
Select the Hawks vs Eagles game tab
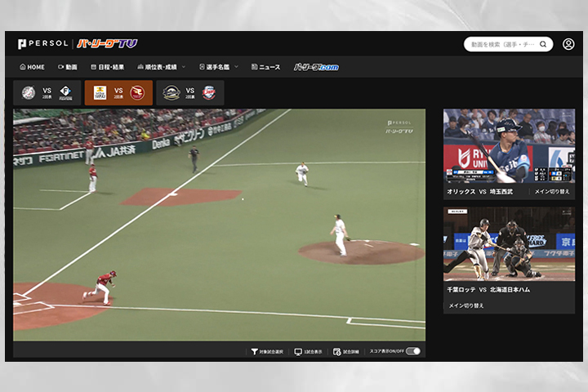click(118, 92)
